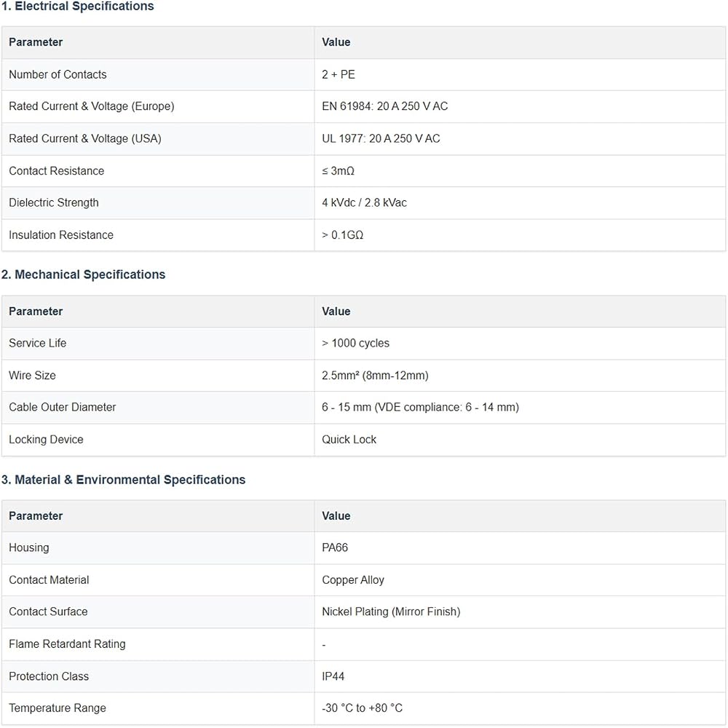Select the Electrical Specifications heading
The height and width of the screenshot is (728, 728).
[78, 7]
